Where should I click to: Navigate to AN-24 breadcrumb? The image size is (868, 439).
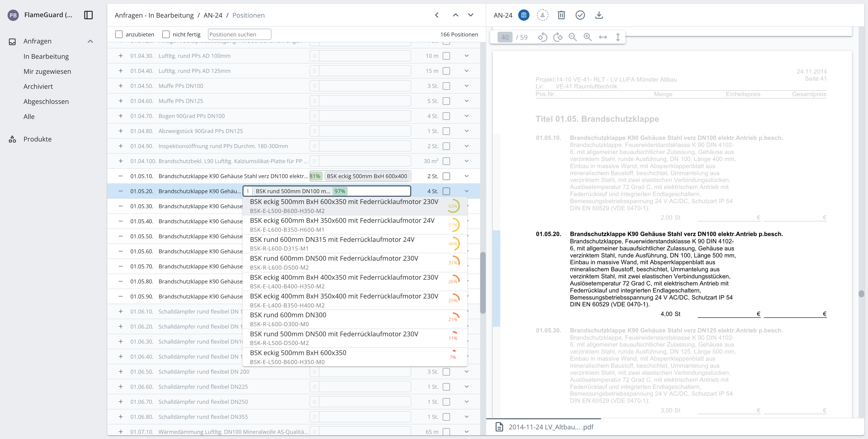pos(213,15)
